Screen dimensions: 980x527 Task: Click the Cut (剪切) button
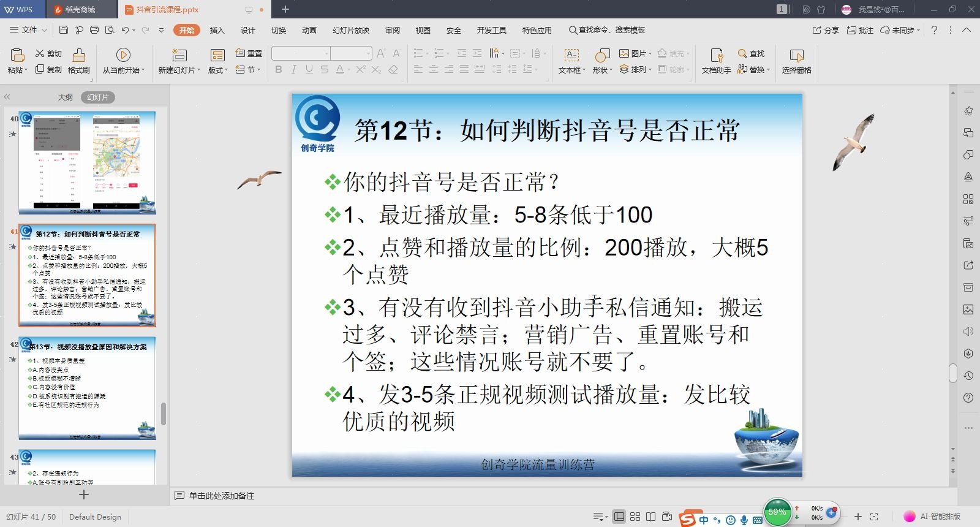coord(48,53)
